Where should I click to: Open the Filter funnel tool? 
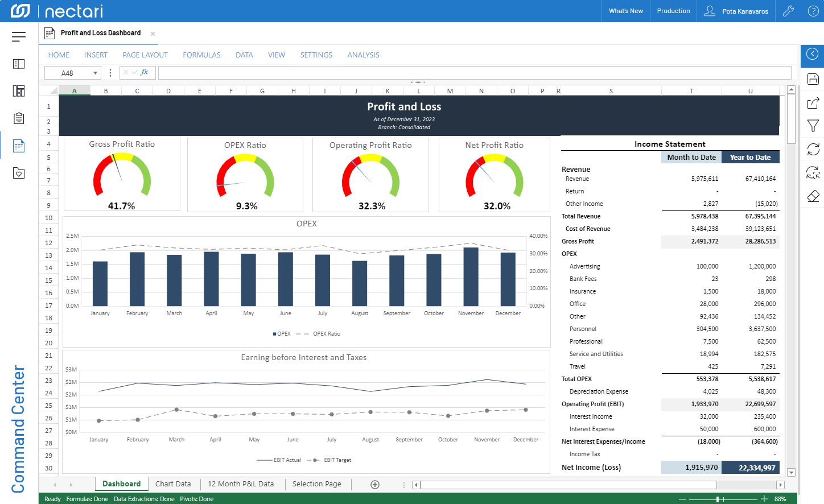pos(813,126)
